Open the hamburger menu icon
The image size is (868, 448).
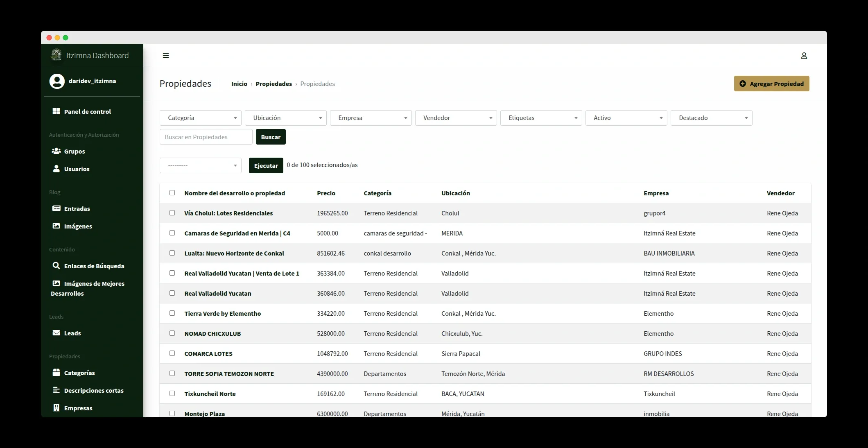166,55
